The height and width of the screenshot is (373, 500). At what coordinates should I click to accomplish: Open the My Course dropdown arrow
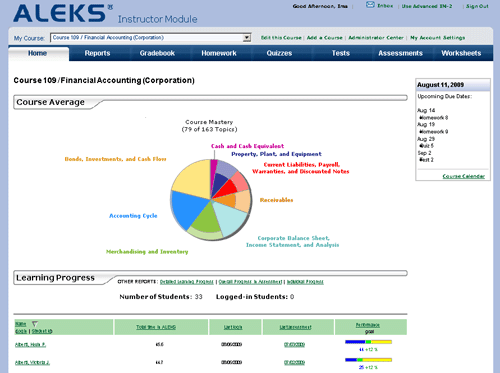click(x=247, y=38)
